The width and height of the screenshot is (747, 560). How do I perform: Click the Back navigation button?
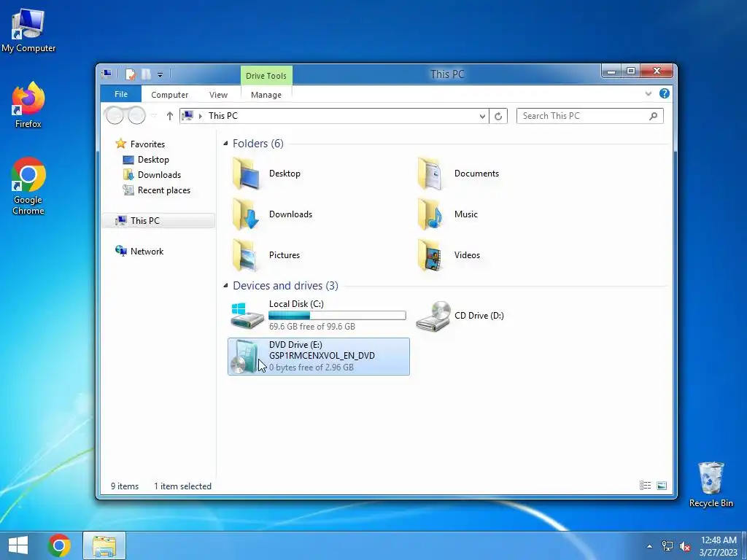[115, 115]
